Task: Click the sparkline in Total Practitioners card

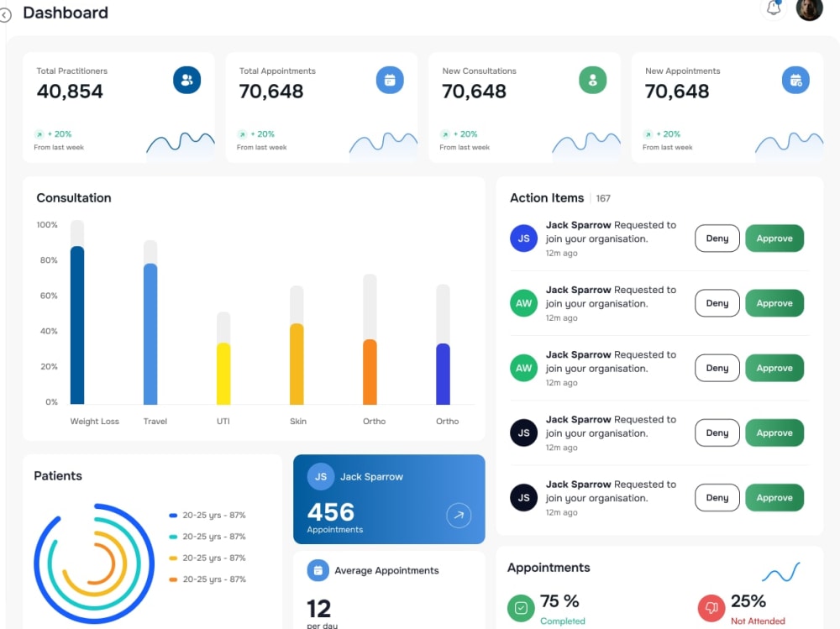Action: [181, 145]
